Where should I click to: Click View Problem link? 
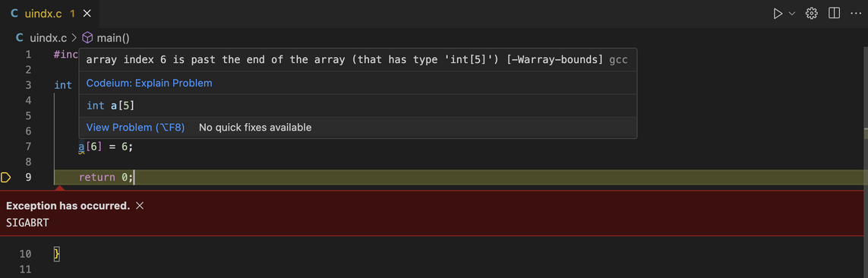(x=135, y=128)
